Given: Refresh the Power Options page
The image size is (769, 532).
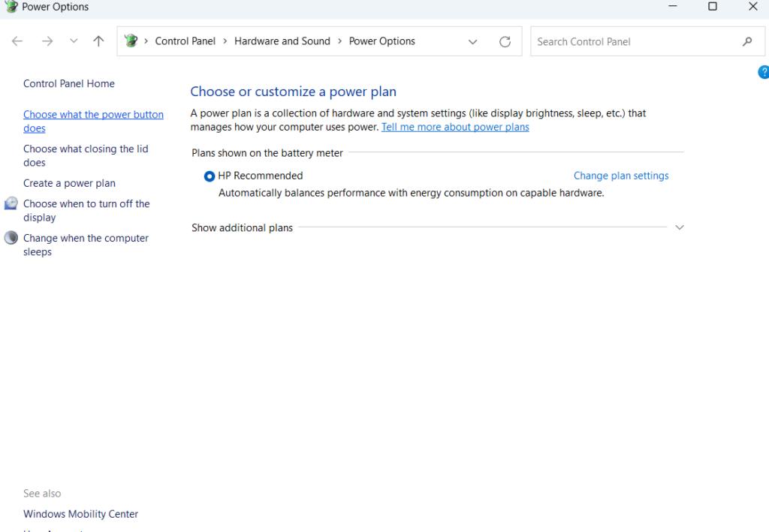Looking at the screenshot, I should (505, 41).
